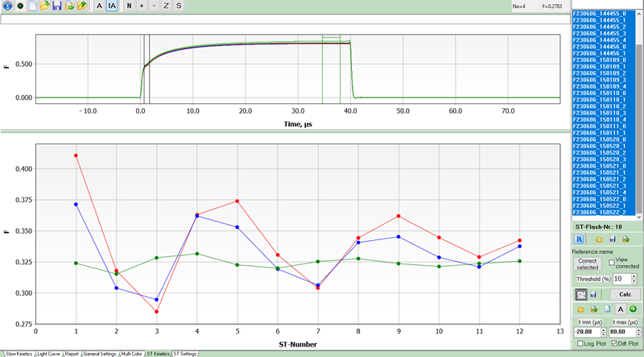Click the 'Z' toolbar button

[166, 6]
